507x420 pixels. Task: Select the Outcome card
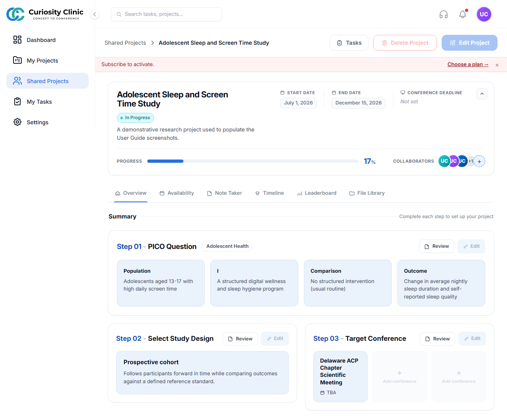coord(441,283)
